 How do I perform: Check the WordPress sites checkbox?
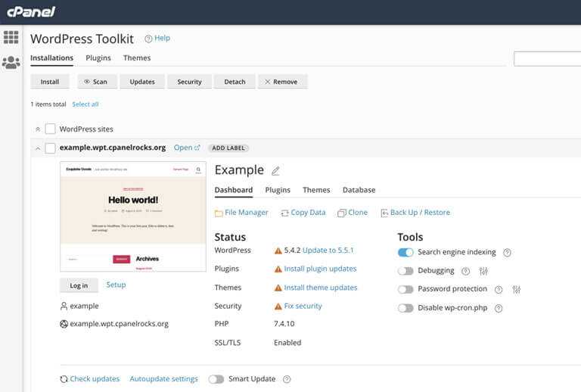(50, 129)
